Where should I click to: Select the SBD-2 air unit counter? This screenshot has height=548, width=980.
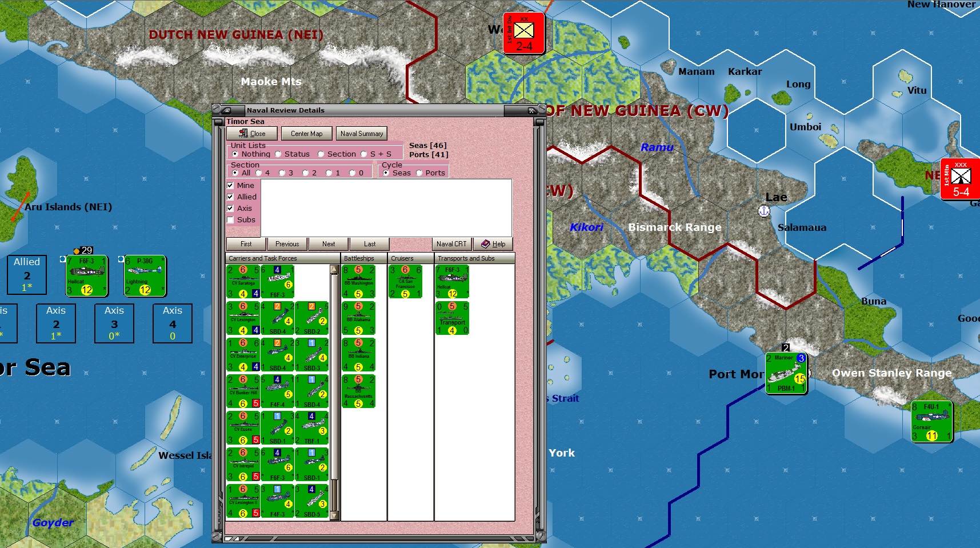click(x=312, y=318)
